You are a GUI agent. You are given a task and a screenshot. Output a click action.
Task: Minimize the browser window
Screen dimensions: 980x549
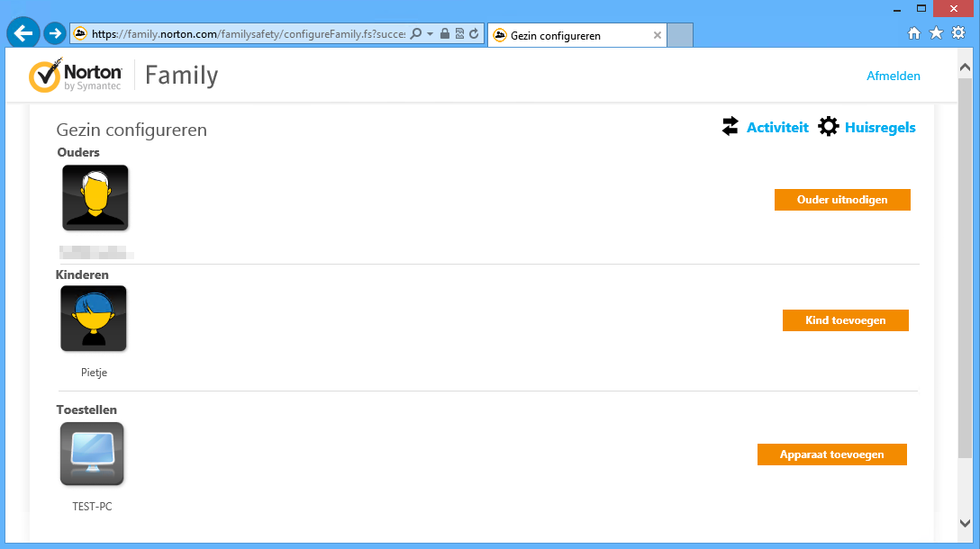(897, 9)
